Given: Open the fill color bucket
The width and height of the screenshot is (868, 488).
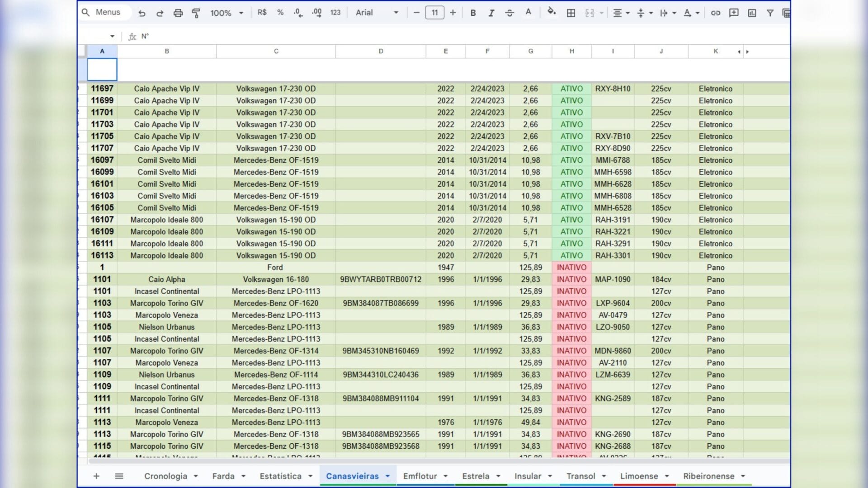Looking at the screenshot, I should [x=551, y=12].
